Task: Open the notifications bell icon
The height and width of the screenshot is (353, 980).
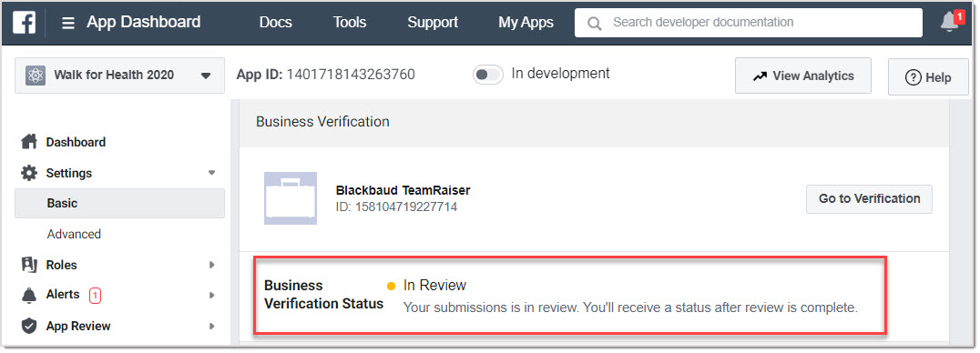Action: coord(950,22)
